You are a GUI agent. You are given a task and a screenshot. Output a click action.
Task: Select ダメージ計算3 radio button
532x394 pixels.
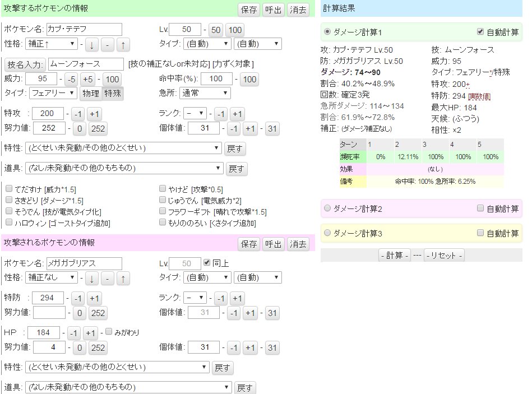coord(327,233)
